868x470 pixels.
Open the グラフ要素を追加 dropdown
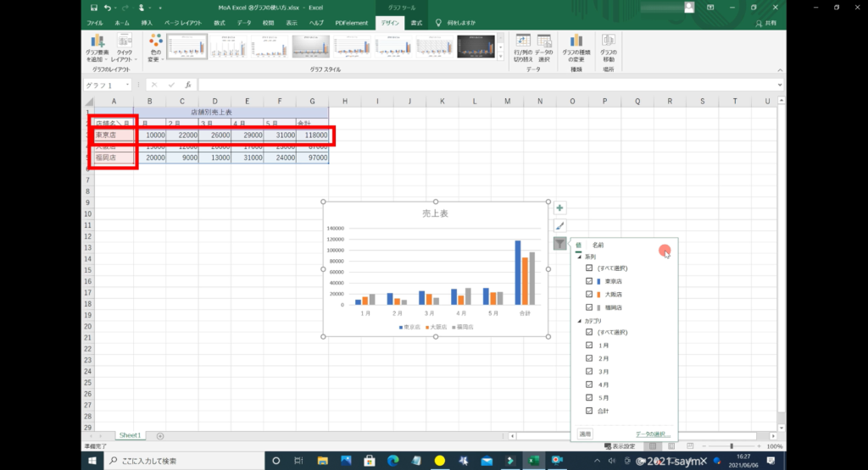coord(97,49)
